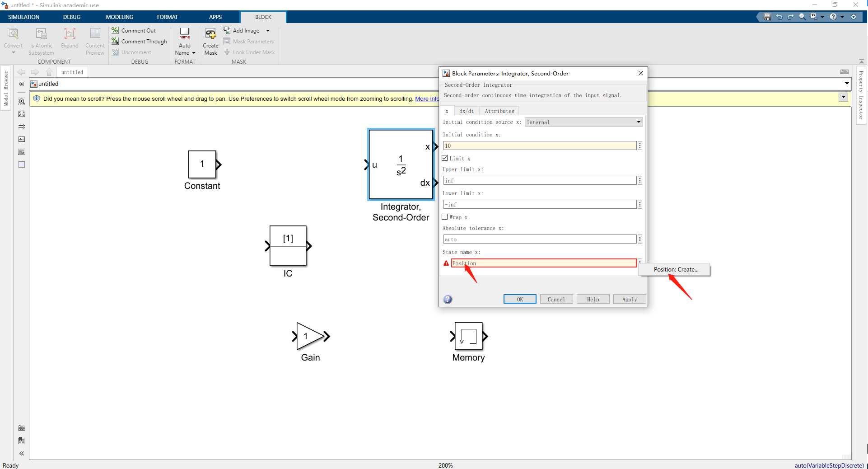Click the Upper limit x field

click(540, 180)
